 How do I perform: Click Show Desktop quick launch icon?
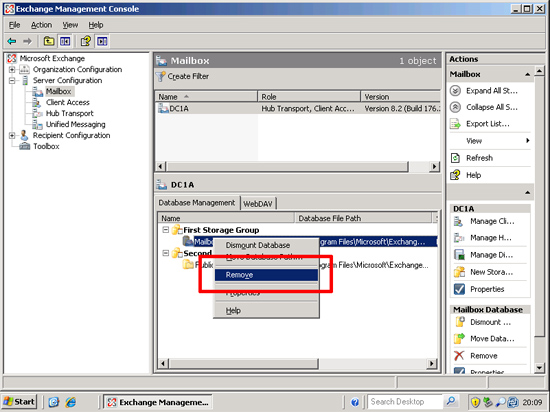pos(54,402)
